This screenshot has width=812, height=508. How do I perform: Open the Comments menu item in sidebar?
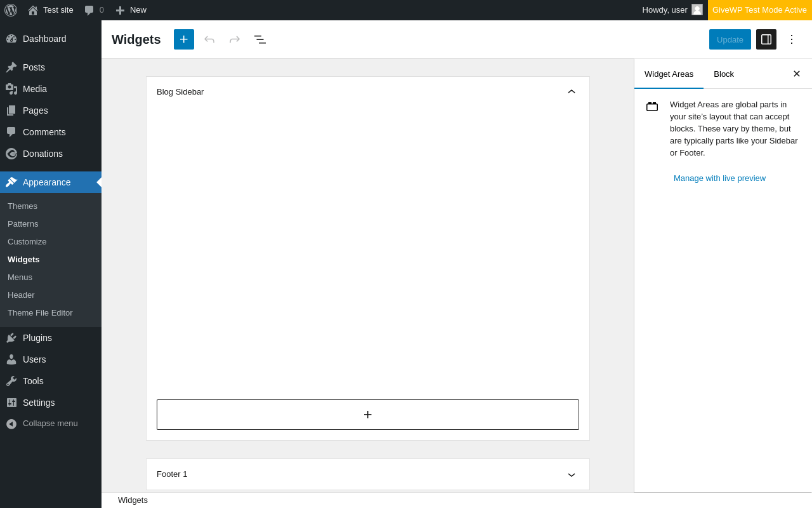pos(51,132)
